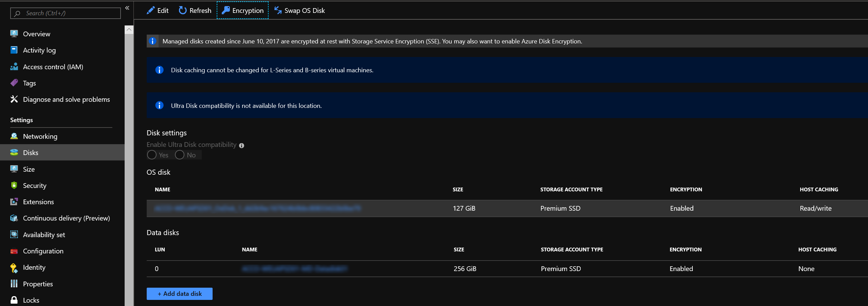Click the Tags icon in sidebar
Viewport: 868px width, 306px height.
14,83
